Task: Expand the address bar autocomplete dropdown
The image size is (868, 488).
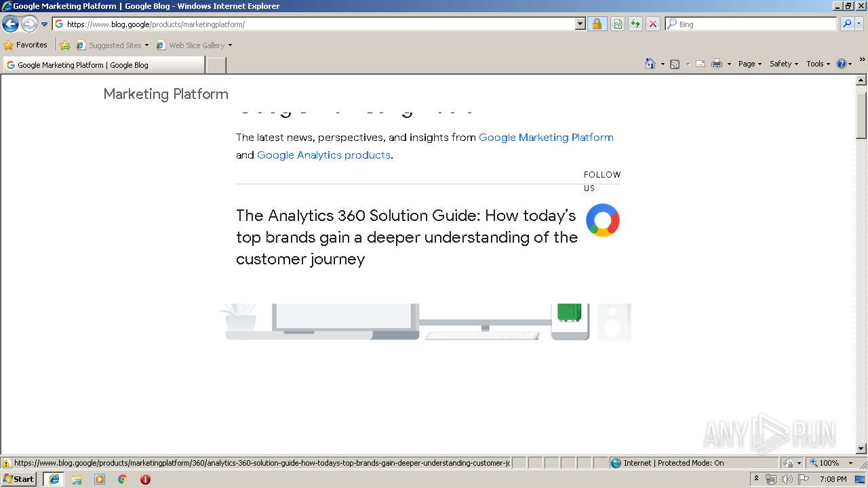Action: point(580,24)
